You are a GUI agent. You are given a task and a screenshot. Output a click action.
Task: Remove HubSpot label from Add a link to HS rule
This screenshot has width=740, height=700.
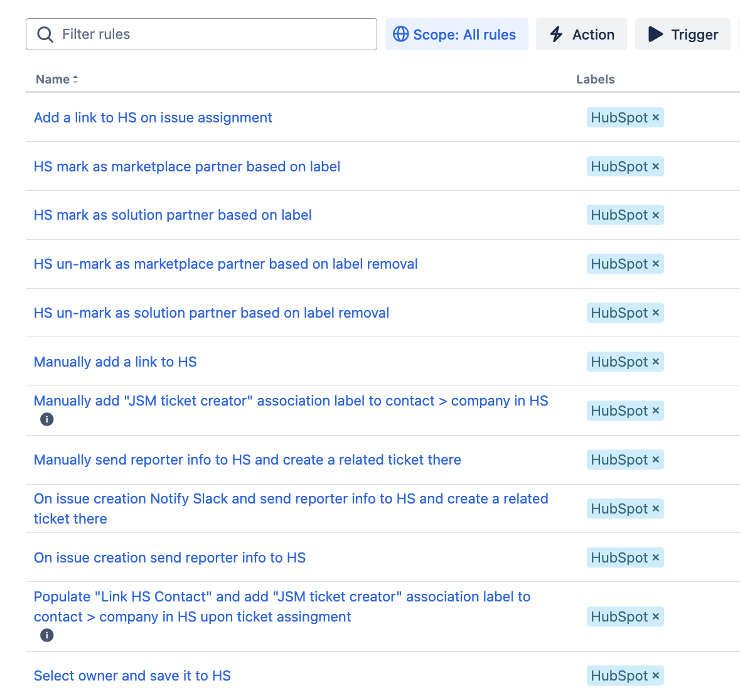coord(655,117)
